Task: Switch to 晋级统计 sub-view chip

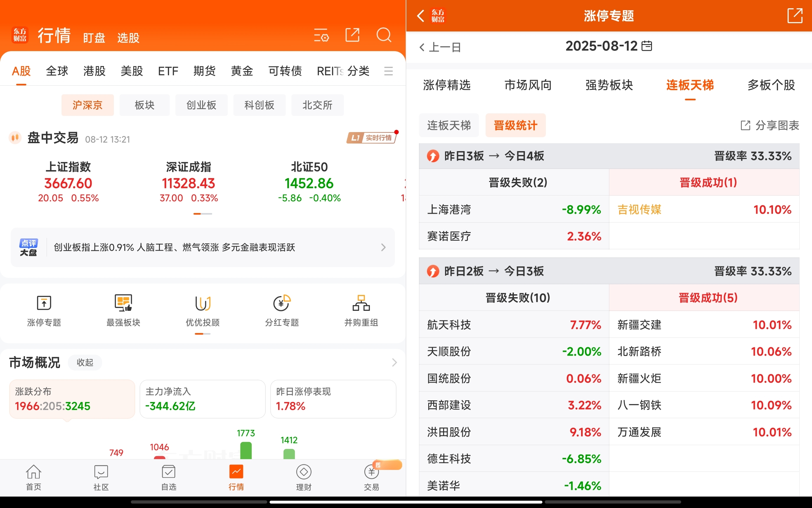Action: [515, 125]
